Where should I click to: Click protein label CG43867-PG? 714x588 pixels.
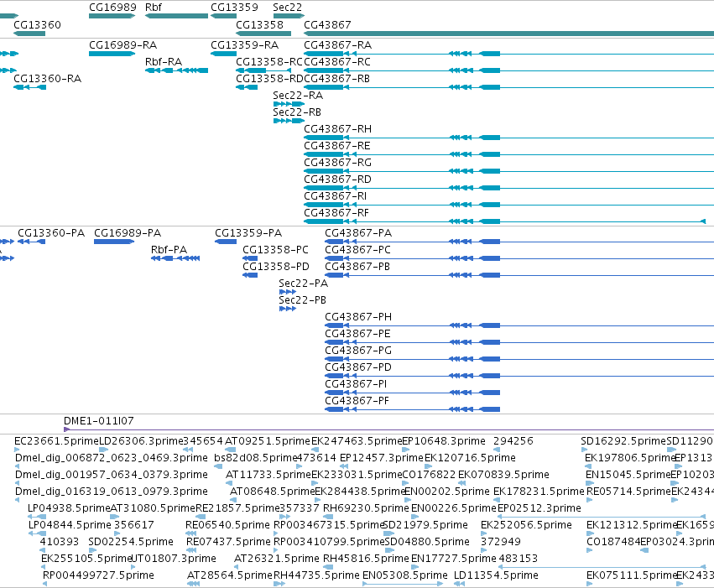pos(358,351)
